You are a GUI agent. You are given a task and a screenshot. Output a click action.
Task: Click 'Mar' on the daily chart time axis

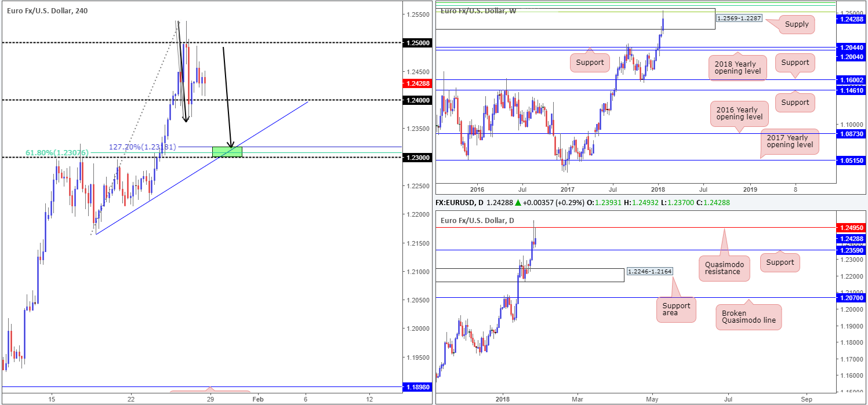click(578, 399)
